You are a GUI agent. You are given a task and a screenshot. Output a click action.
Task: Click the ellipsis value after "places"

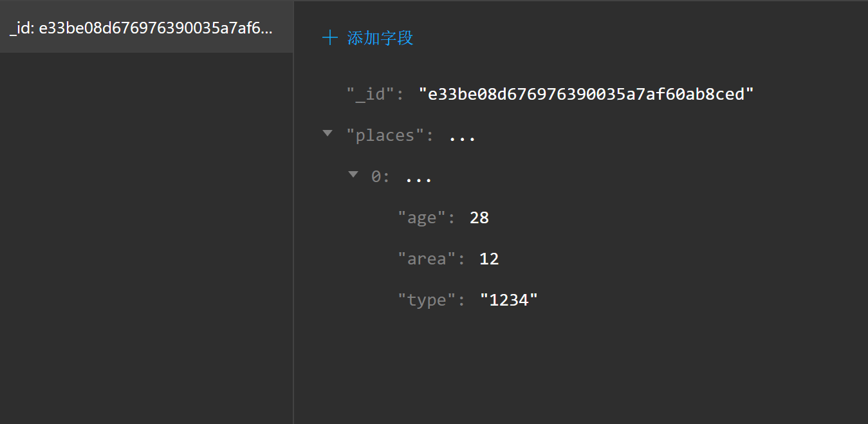pyautogui.click(x=462, y=137)
